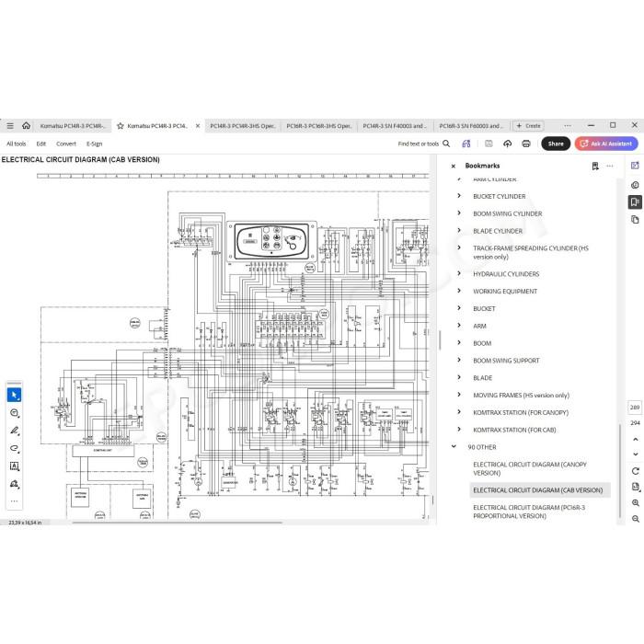Click the Share button

556,144
